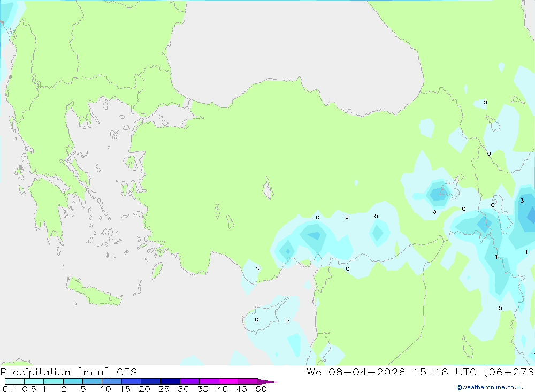Click the 0.5 legend scale label

(x=29, y=389)
